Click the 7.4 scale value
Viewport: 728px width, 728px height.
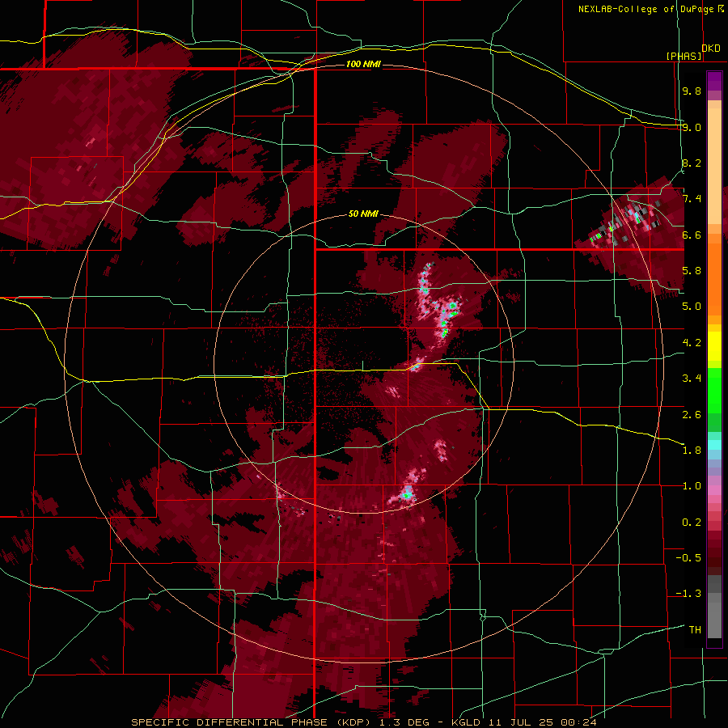692,199
